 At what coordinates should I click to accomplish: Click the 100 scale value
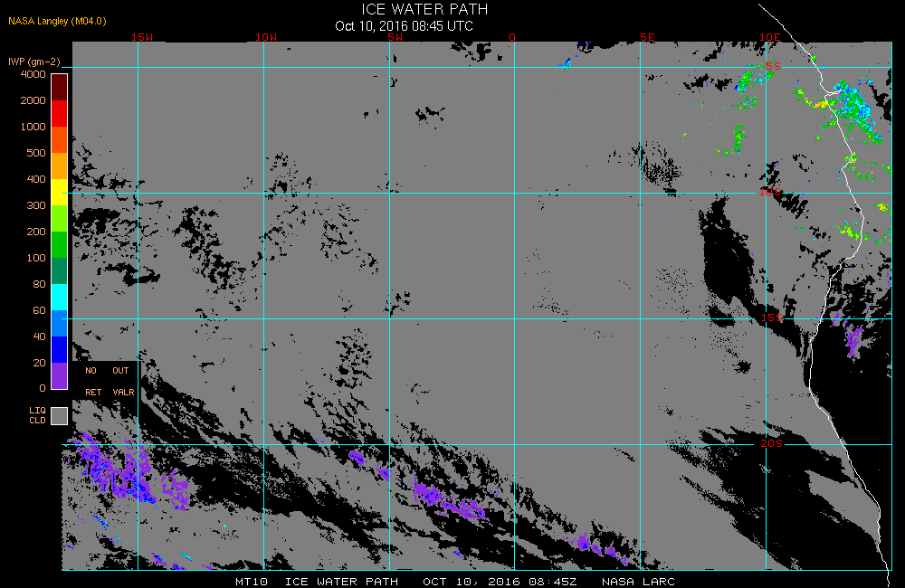tap(36, 258)
